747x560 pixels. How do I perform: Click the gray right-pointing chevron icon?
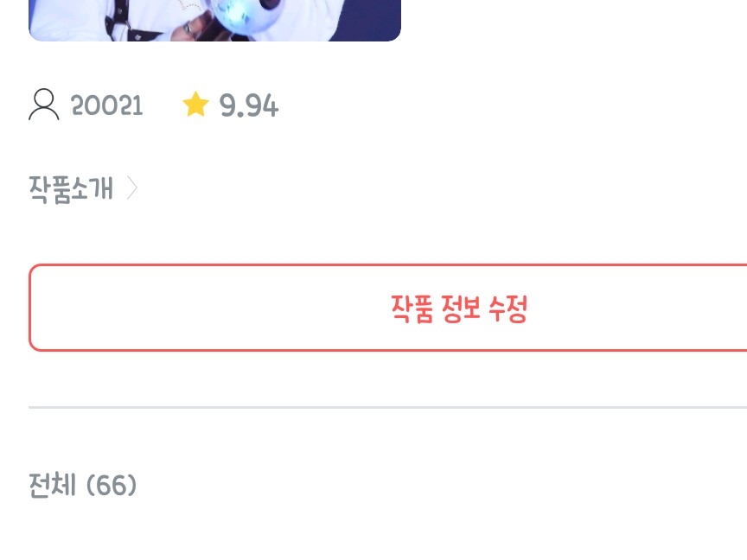pos(132,188)
